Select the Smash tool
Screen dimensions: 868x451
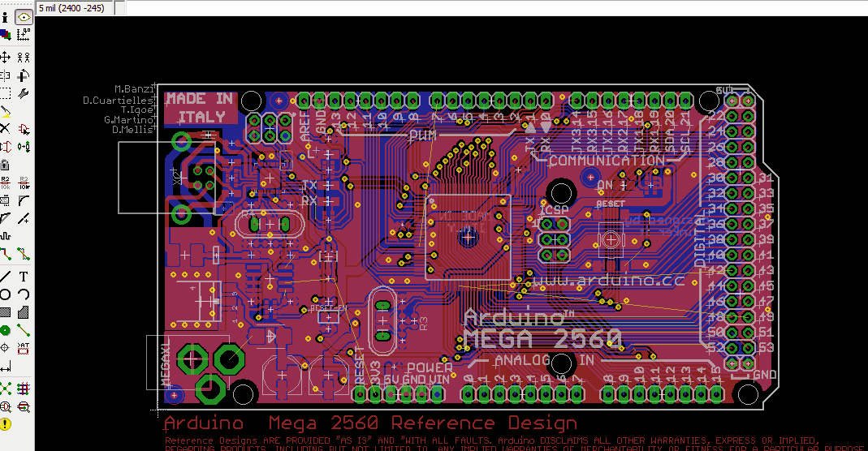click(x=5, y=200)
